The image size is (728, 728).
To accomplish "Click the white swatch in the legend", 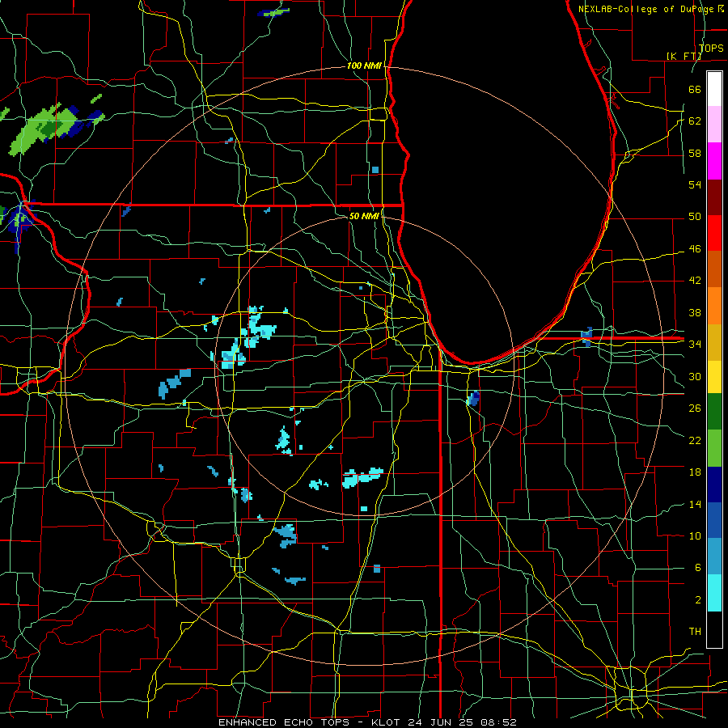I will [714, 89].
